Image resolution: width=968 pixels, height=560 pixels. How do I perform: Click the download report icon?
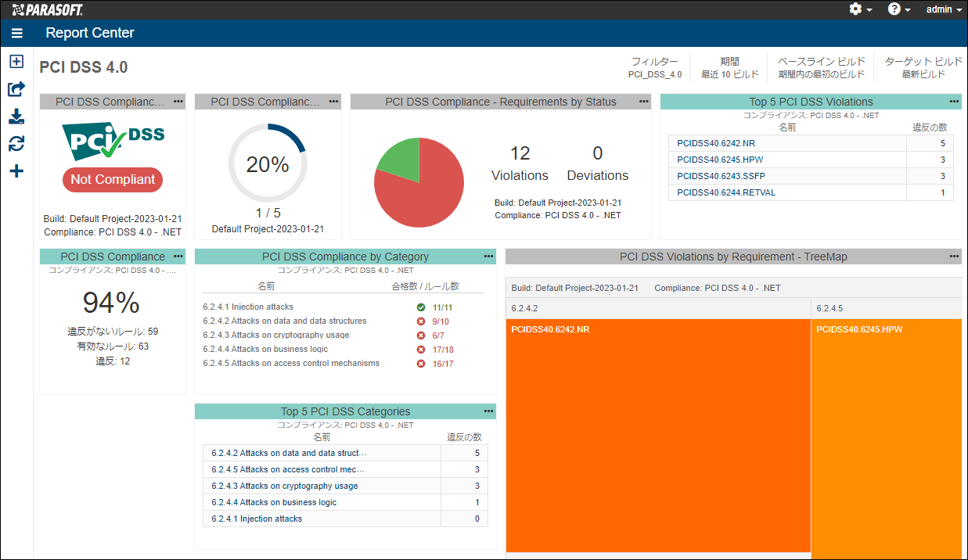point(16,117)
